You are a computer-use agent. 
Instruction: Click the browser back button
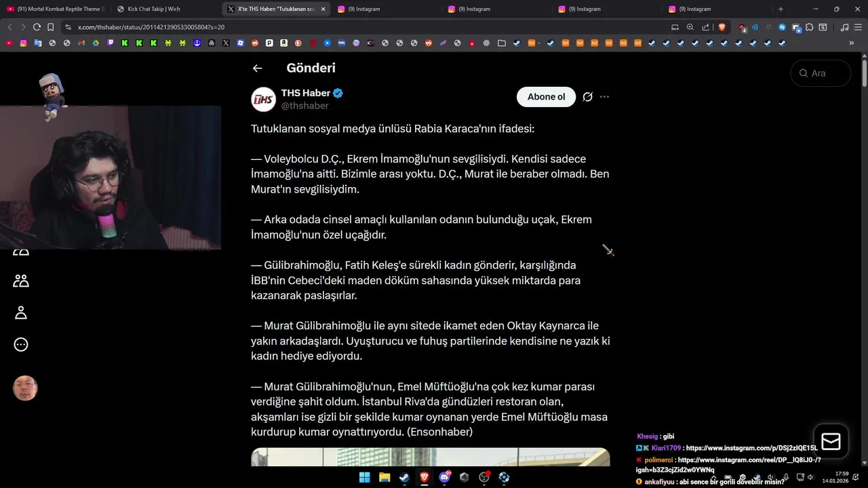pos(9,27)
